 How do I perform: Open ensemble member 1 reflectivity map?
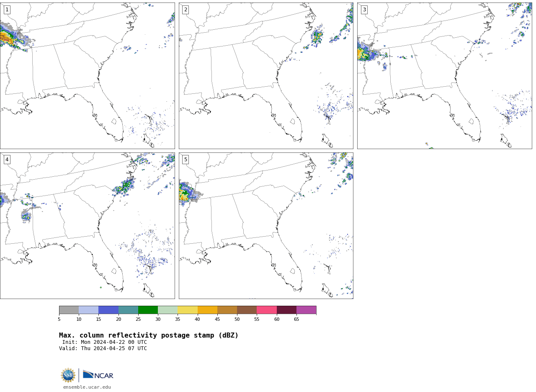point(87,76)
